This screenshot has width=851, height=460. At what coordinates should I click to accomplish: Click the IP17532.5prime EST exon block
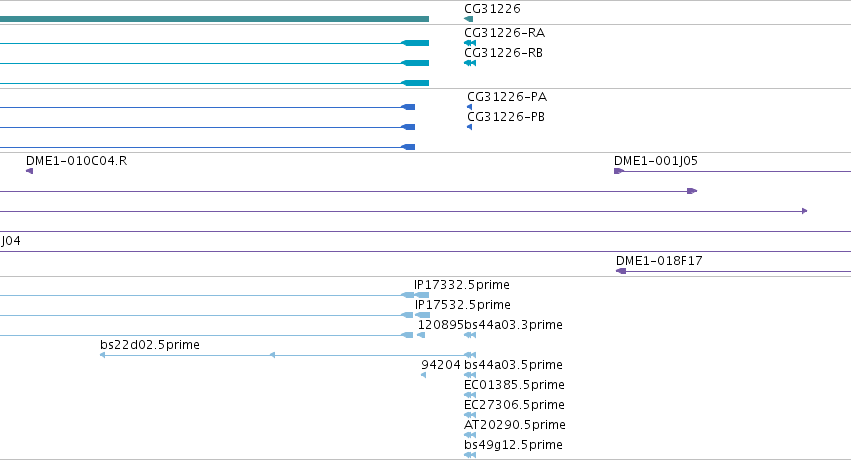[423, 315]
